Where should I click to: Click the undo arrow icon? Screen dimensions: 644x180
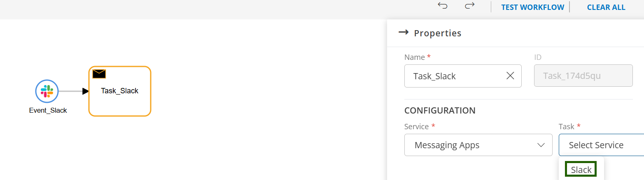pos(443,6)
